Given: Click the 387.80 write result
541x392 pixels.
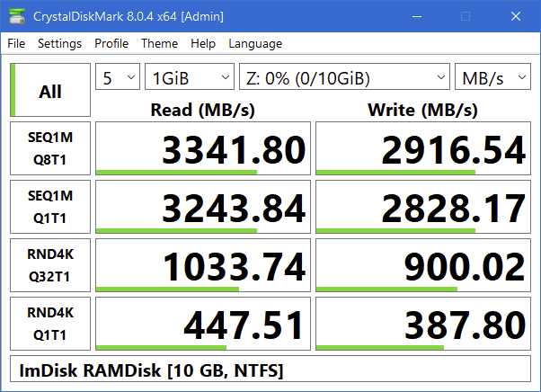Looking at the screenshot, I should point(423,324).
